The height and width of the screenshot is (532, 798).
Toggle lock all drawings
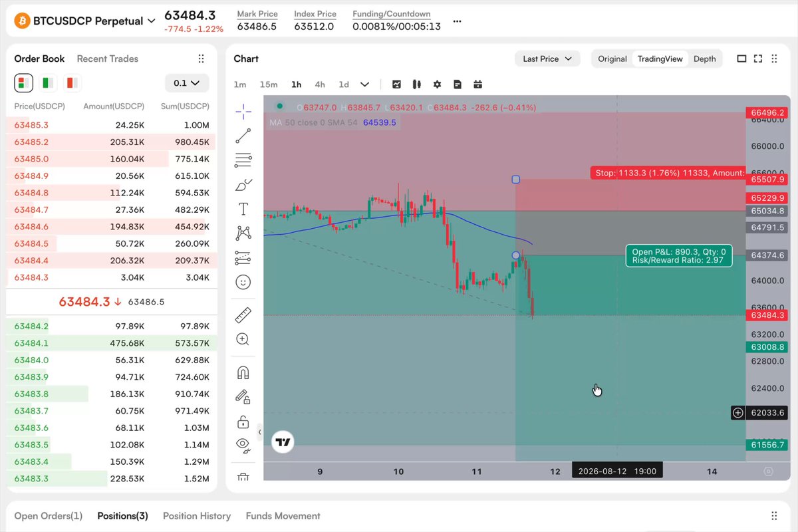243,422
